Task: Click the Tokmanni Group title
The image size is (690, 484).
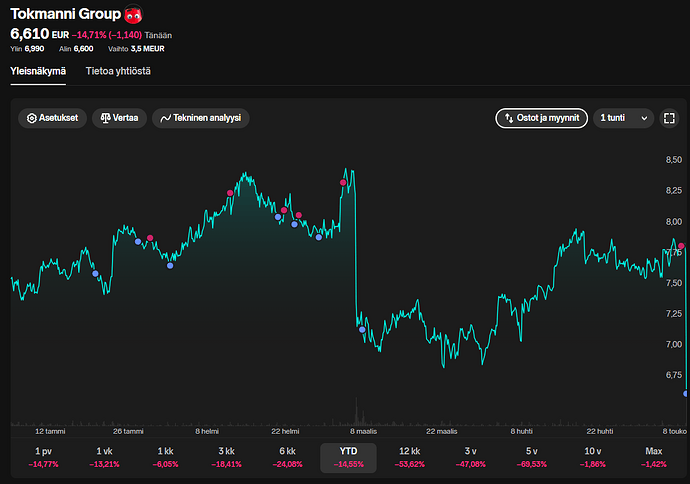Action: pyautogui.click(x=66, y=14)
